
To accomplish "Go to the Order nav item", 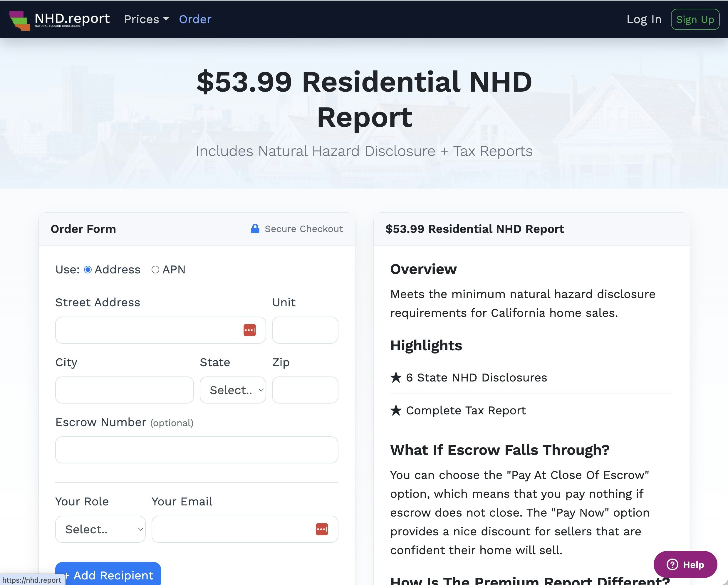I will click(195, 19).
